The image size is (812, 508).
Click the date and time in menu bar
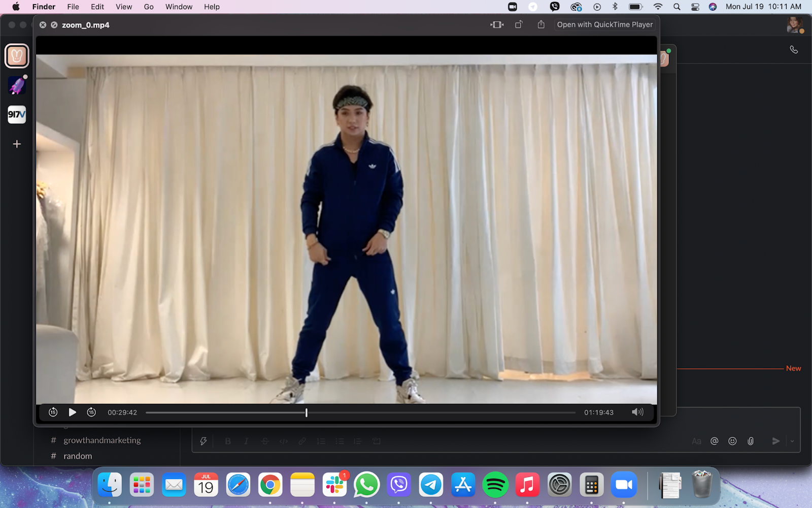click(763, 7)
